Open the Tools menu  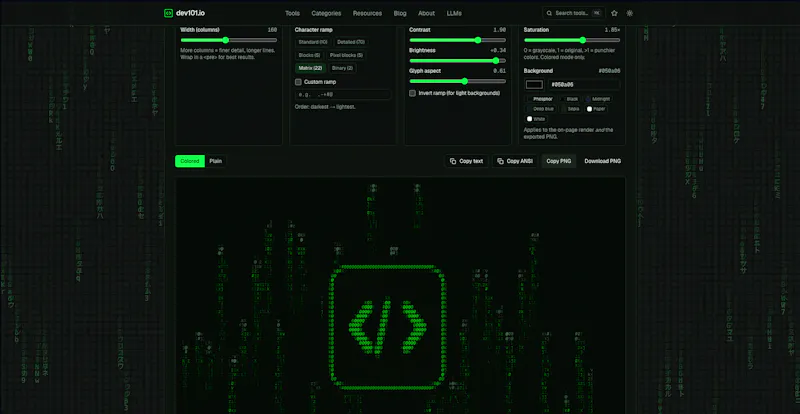tap(292, 13)
